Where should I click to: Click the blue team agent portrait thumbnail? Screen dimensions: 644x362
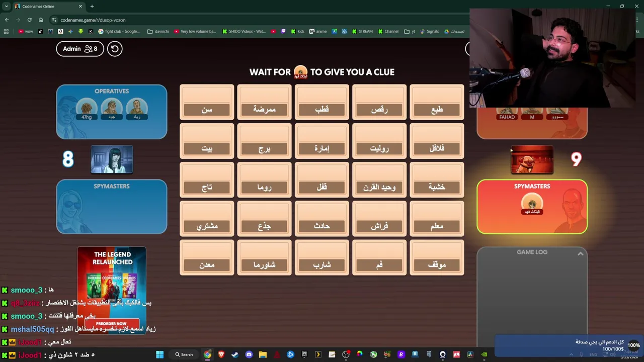click(x=112, y=159)
